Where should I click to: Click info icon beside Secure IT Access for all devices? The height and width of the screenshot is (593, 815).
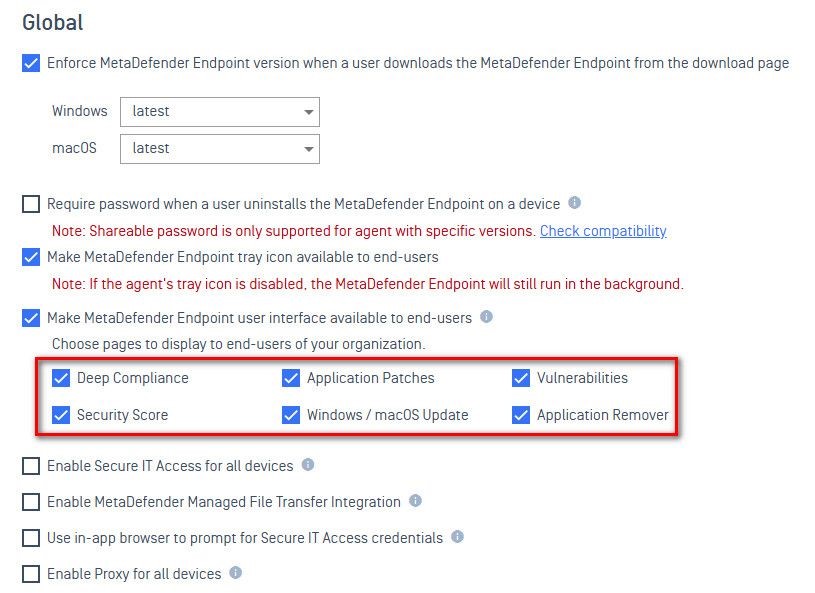[308, 465]
